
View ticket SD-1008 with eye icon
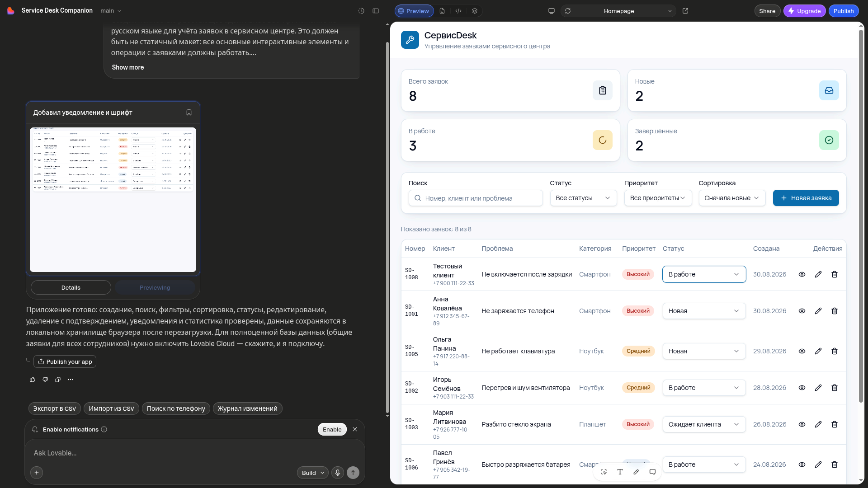coord(802,274)
